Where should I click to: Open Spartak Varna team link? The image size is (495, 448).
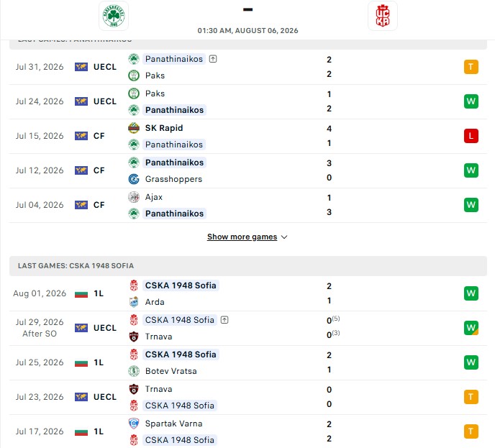[x=173, y=424]
